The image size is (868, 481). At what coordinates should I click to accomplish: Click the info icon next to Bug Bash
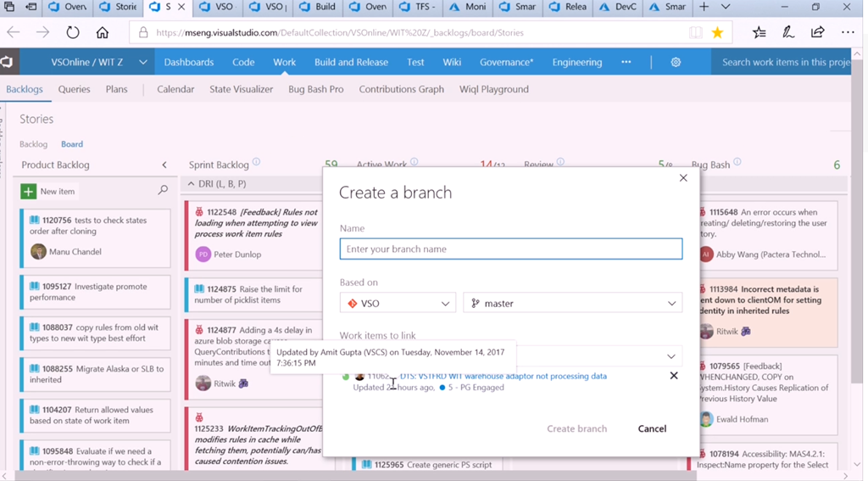pyautogui.click(x=737, y=163)
